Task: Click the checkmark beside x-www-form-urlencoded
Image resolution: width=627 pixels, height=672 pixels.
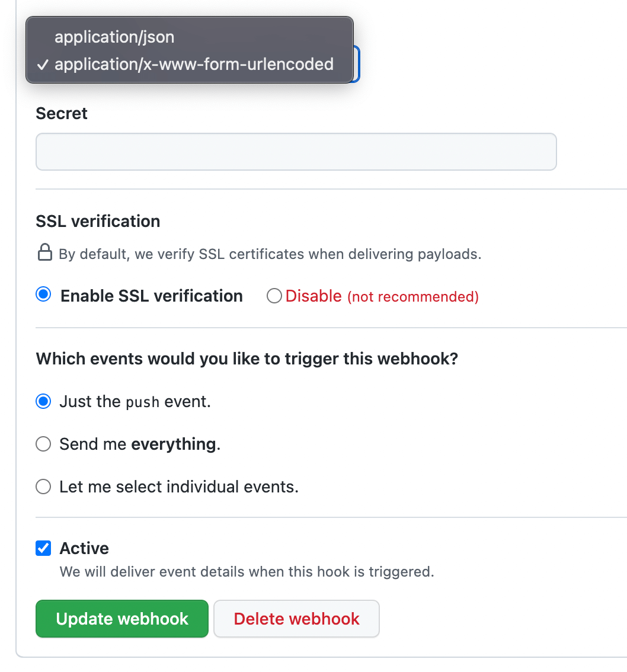Action: click(43, 65)
